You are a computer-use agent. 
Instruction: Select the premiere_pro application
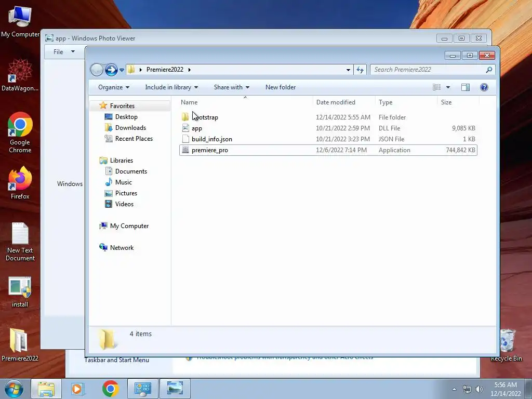(328, 150)
